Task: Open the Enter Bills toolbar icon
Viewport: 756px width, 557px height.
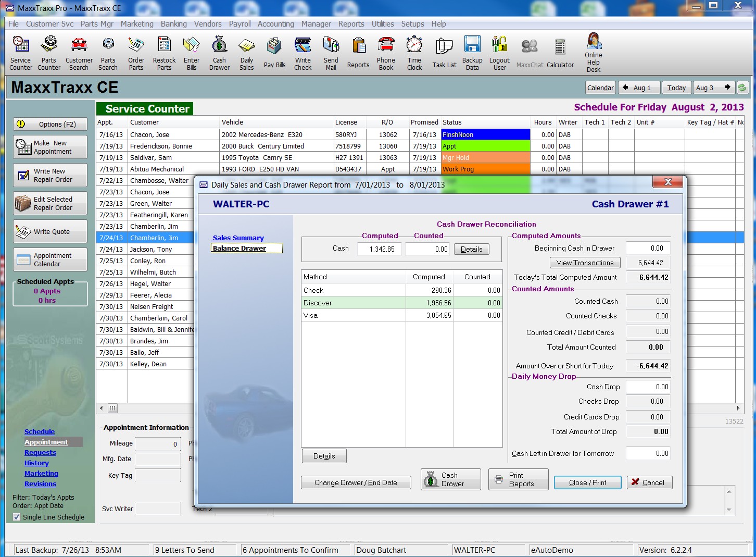Action: coord(192,53)
